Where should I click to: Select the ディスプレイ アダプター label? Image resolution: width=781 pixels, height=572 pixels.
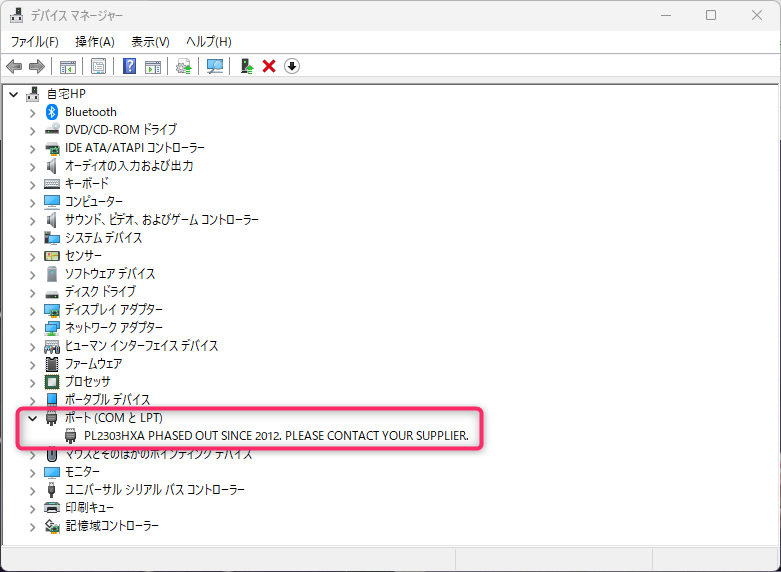click(x=114, y=310)
